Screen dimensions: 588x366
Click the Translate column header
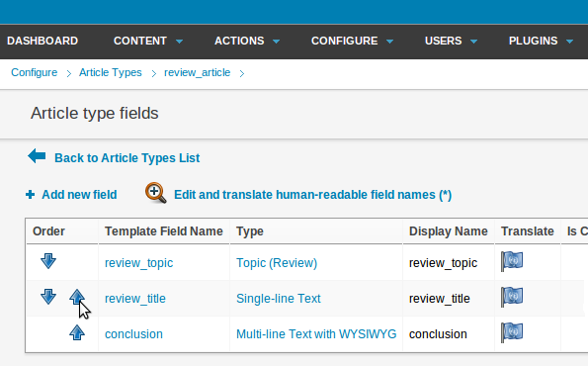[x=528, y=231]
